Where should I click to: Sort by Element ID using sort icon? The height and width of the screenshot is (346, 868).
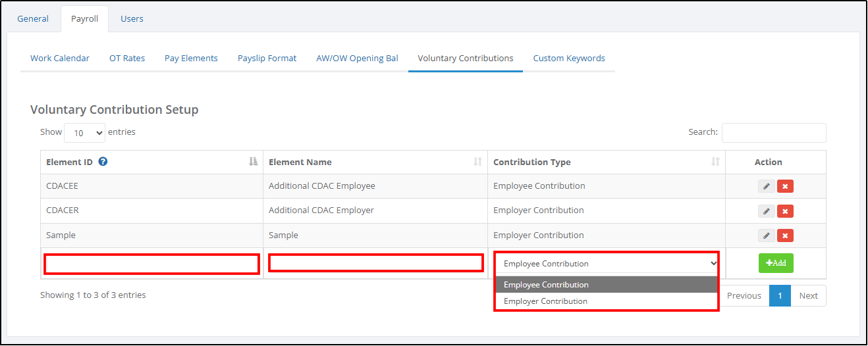[254, 162]
